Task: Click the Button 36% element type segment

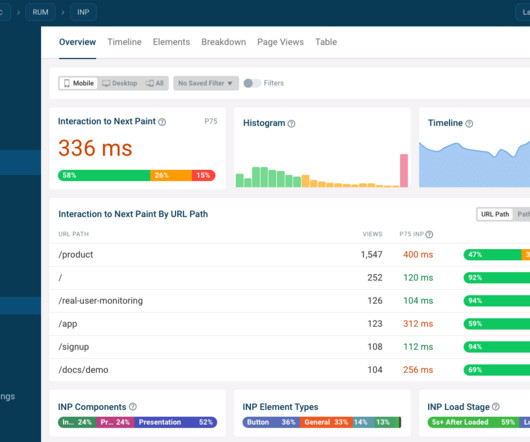Action: (x=271, y=422)
